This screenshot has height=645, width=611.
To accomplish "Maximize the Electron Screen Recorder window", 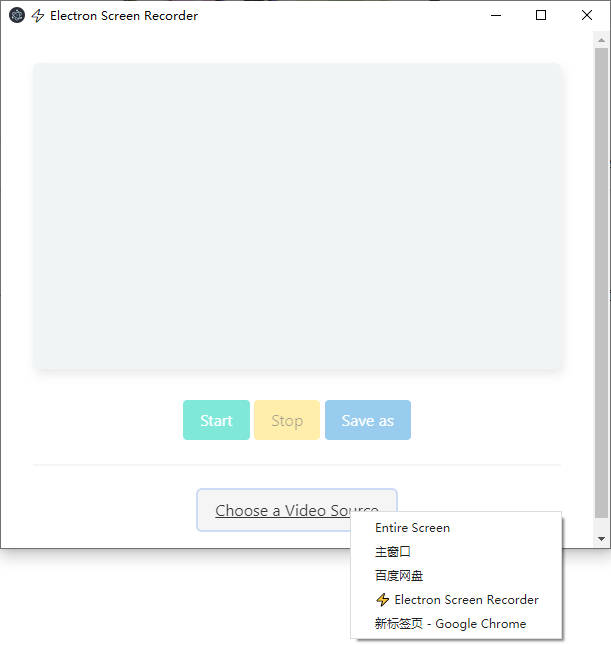I will coord(541,16).
